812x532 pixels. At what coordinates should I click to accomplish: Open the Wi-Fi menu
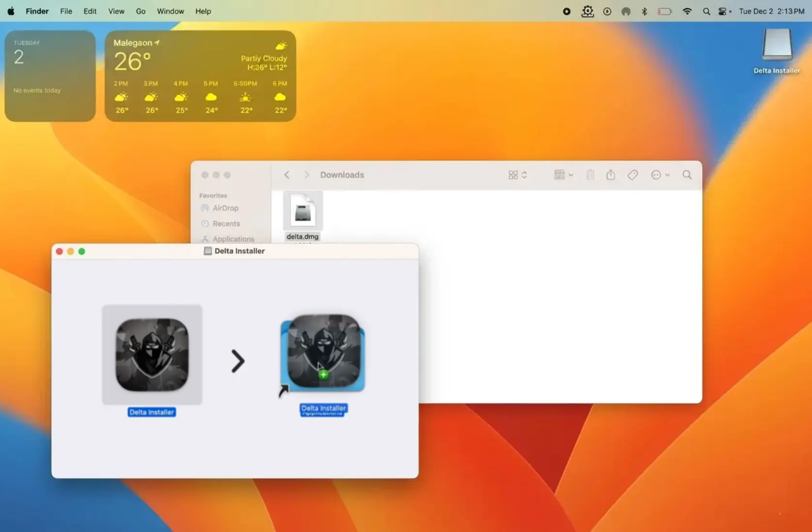tap(687, 11)
